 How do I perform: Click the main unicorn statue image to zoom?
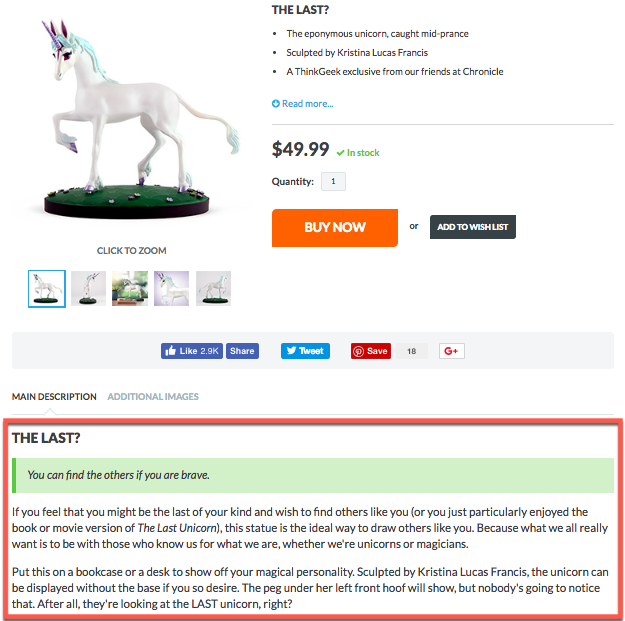coord(132,120)
